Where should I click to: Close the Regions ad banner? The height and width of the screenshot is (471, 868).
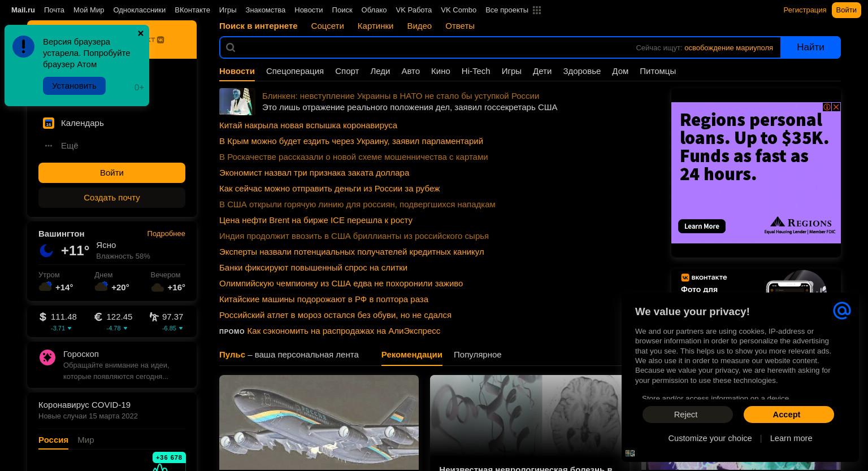point(836,107)
